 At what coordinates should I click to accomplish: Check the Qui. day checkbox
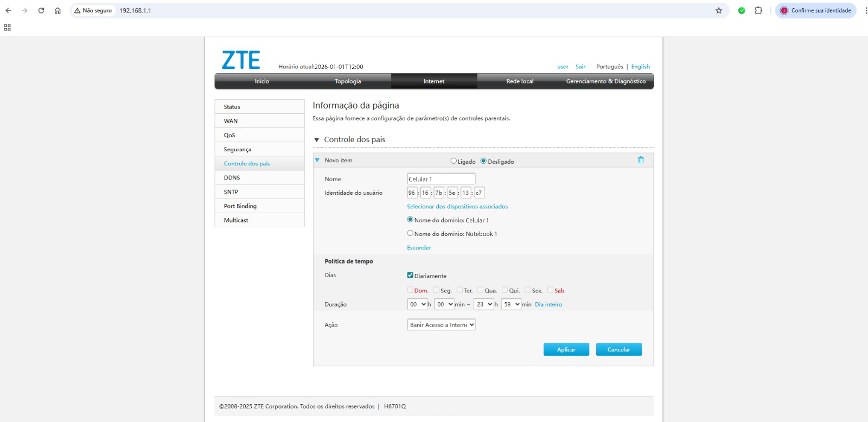coord(505,290)
